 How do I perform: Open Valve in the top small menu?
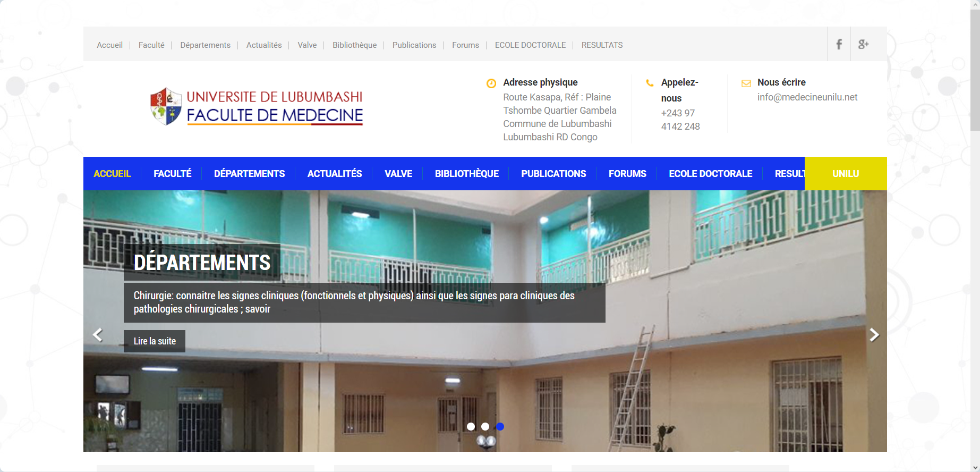tap(307, 45)
